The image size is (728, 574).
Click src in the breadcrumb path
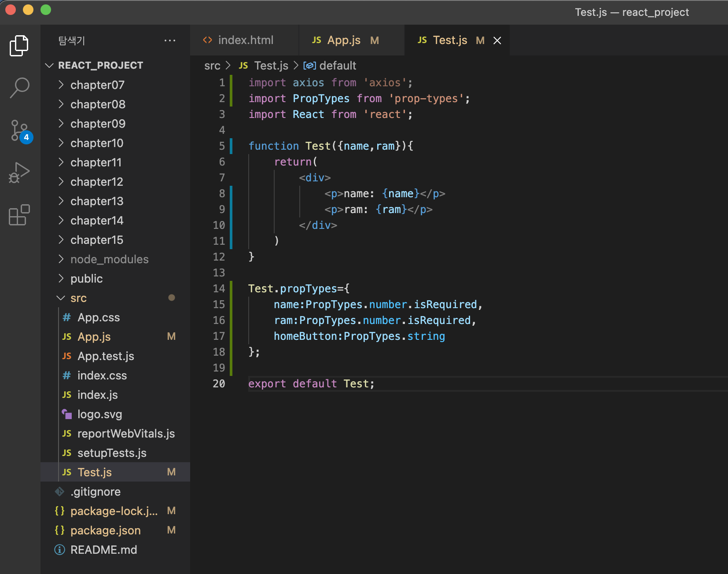pyautogui.click(x=212, y=66)
